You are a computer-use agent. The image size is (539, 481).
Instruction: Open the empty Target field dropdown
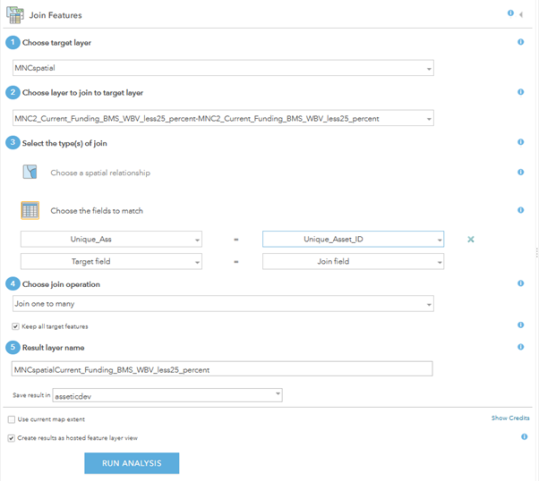coord(111,262)
